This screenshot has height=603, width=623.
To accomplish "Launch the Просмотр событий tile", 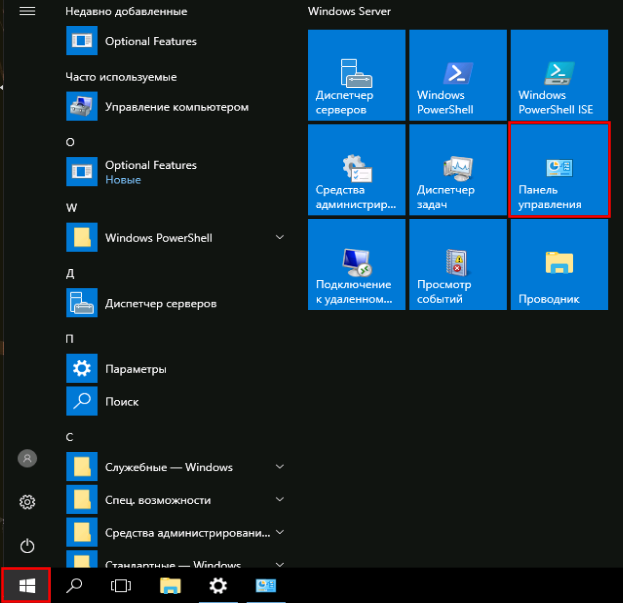I will pyautogui.click(x=458, y=265).
